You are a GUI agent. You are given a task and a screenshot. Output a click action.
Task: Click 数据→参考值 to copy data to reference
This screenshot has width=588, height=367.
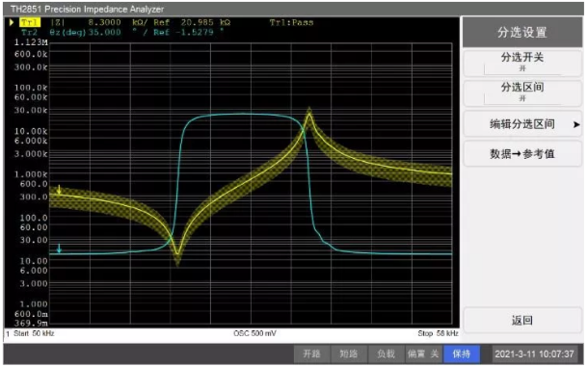coord(522,154)
